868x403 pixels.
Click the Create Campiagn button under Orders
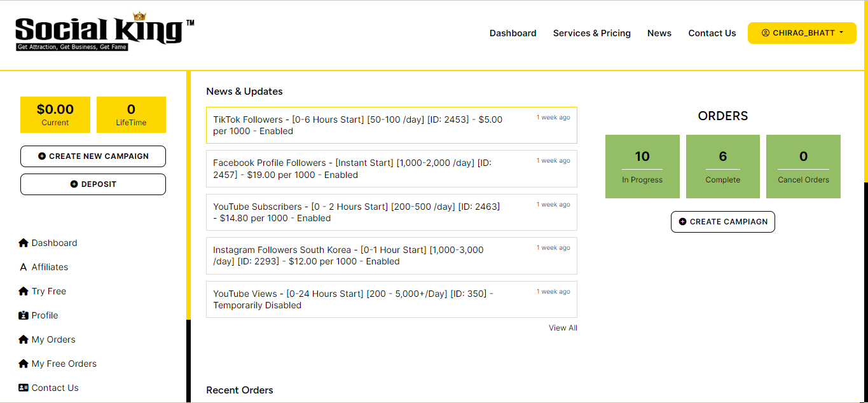click(723, 222)
